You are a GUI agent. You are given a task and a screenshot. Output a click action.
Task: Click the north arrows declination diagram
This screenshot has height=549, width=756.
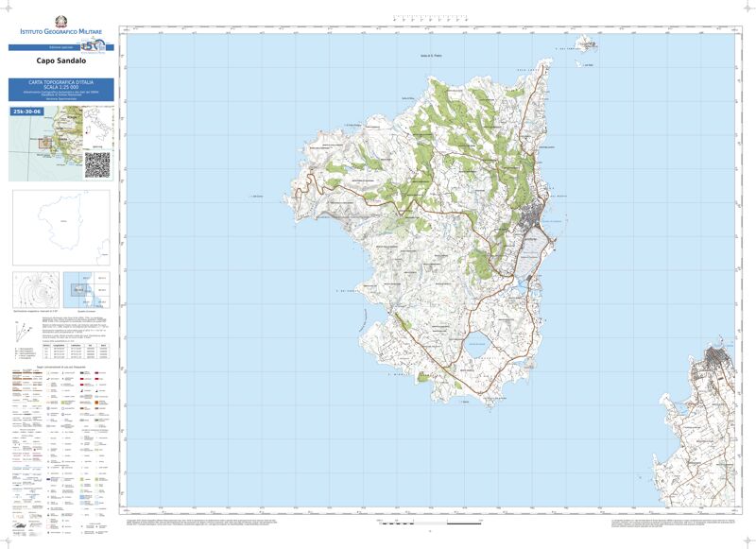click(26, 332)
